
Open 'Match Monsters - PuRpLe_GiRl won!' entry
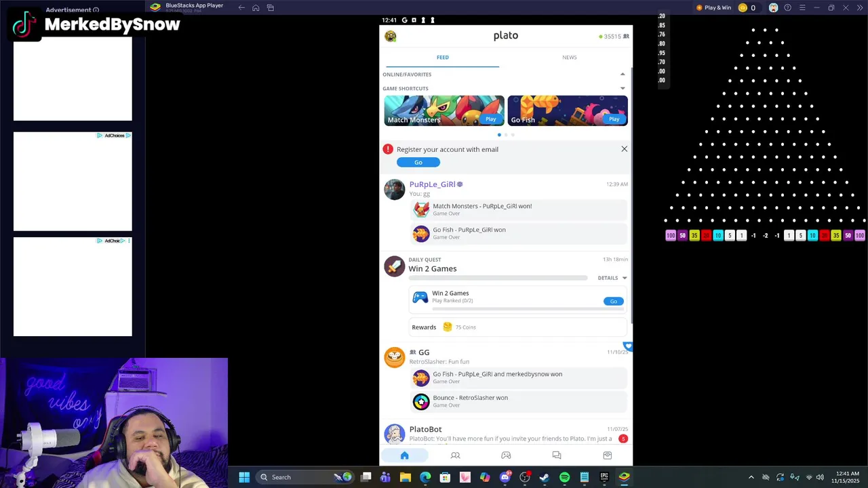click(x=519, y=209)
